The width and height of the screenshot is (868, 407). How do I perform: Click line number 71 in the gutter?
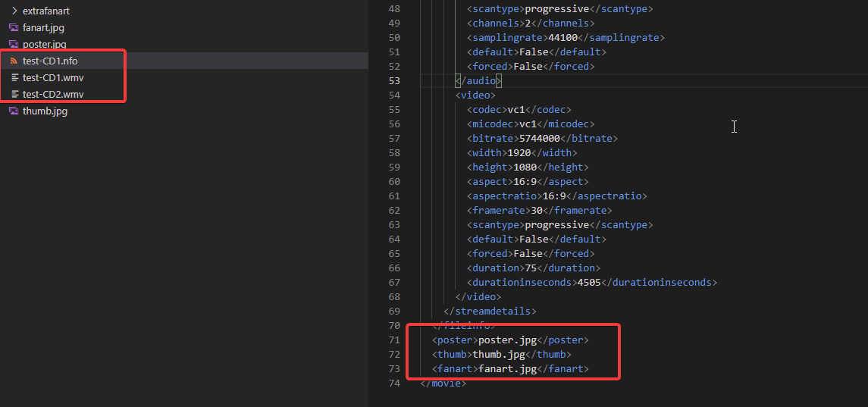point(394,340)
